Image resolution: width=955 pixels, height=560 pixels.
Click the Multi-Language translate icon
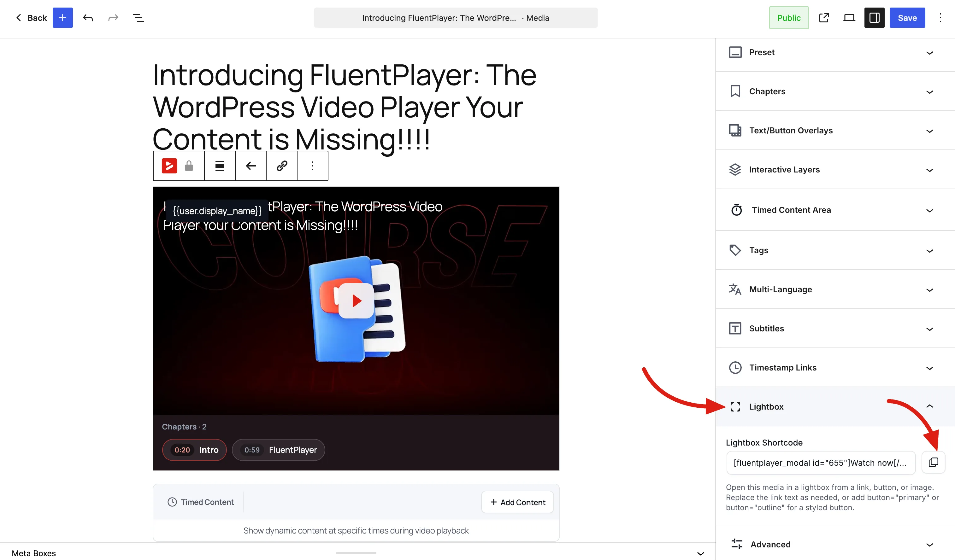coord(735,289)
